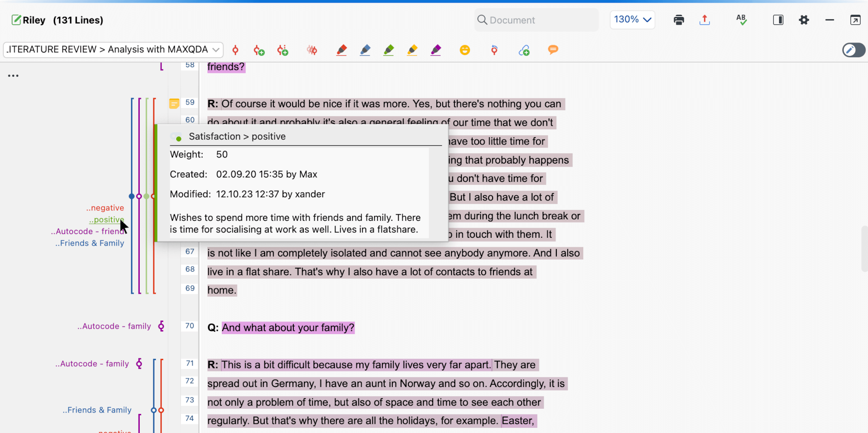This screenshot has width=868, height=433.
Task: Print the document using the printer icon
Action: pyautogui.click(x=679, y=20)
